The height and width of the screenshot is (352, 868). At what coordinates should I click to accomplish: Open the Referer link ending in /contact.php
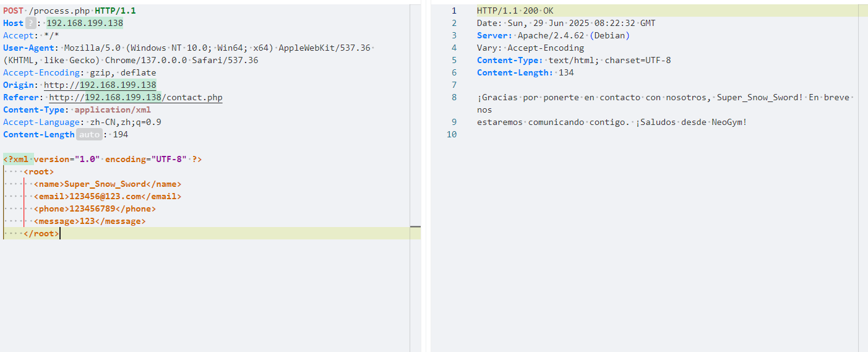click(x=136, y=98)
